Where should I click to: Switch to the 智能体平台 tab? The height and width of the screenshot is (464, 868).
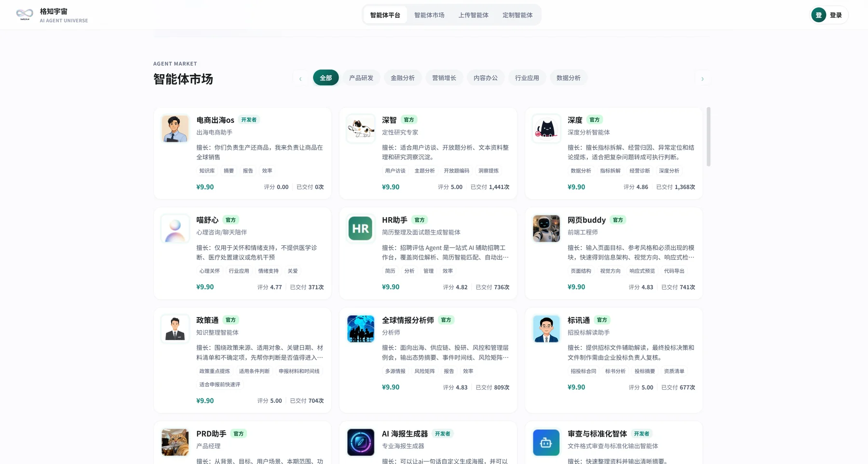tap(385, 15)
